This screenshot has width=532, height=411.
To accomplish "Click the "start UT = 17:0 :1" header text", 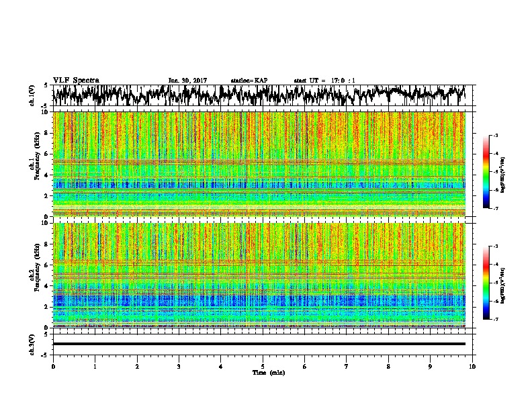I will pyautogui.click(x=324, y=81).
